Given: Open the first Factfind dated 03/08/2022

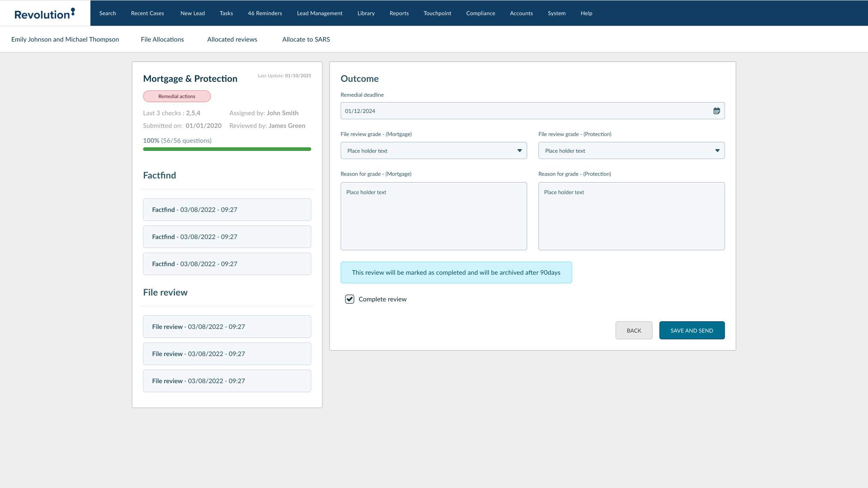Looking at the screenshot, I should [x=227, y=209].
